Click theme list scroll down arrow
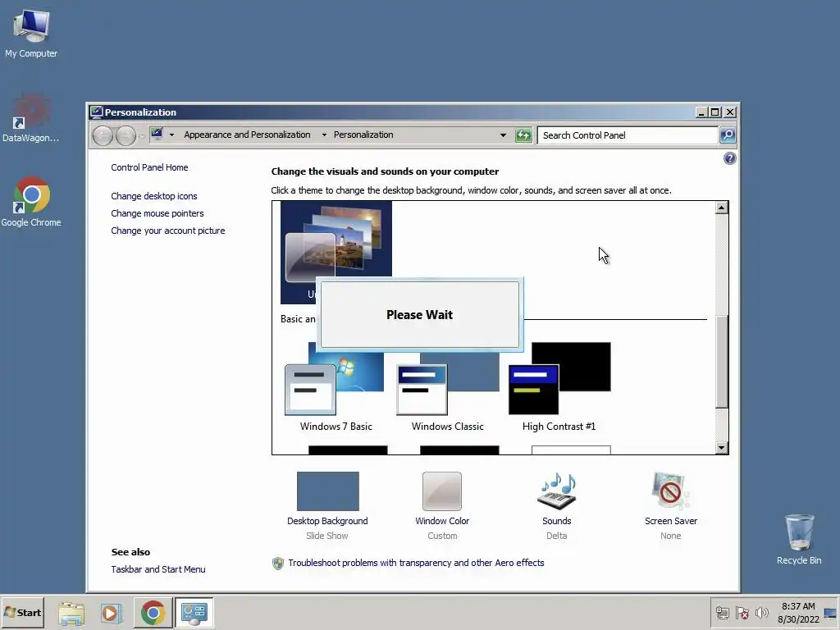 [x=722, y=448]
